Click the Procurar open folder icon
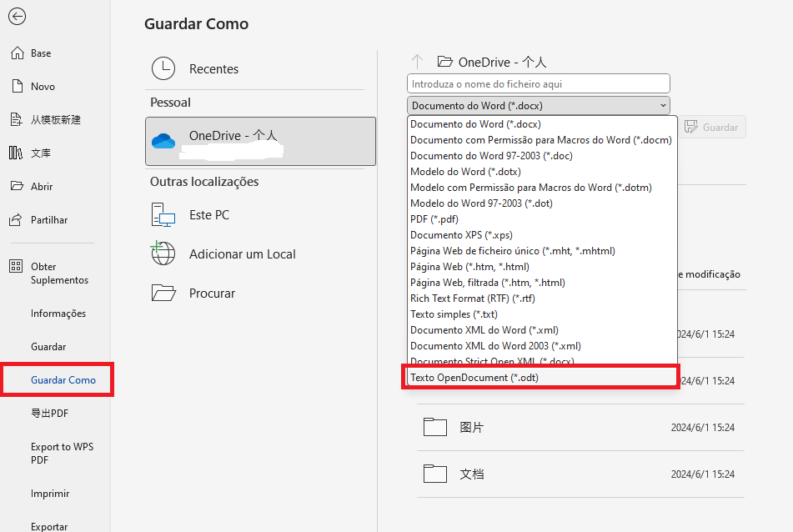Screen dimensions: 793x532 pyautogui.click(x=163, y=293)
